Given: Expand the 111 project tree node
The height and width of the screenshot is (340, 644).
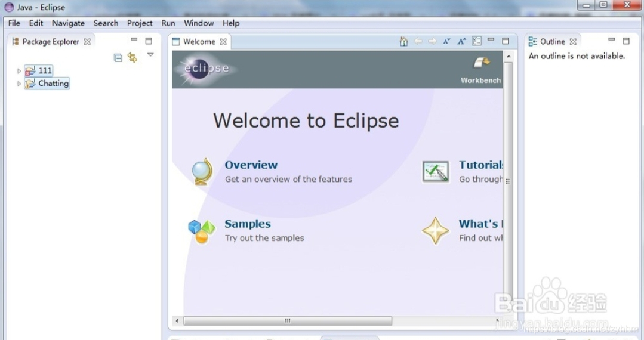Looking at the screenshot, I should pyautogui.click(x=19, y=70).
